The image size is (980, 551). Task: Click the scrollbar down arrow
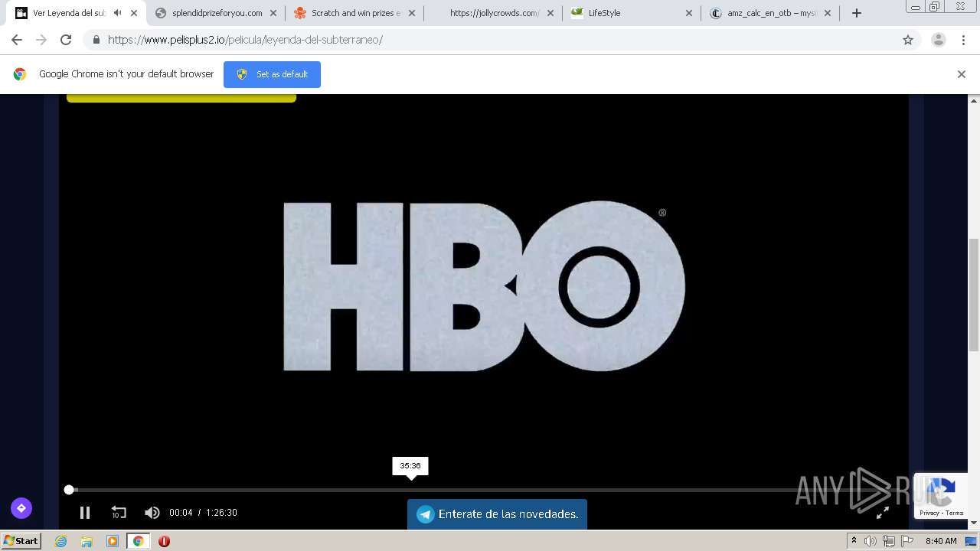(x=974, y=523)
